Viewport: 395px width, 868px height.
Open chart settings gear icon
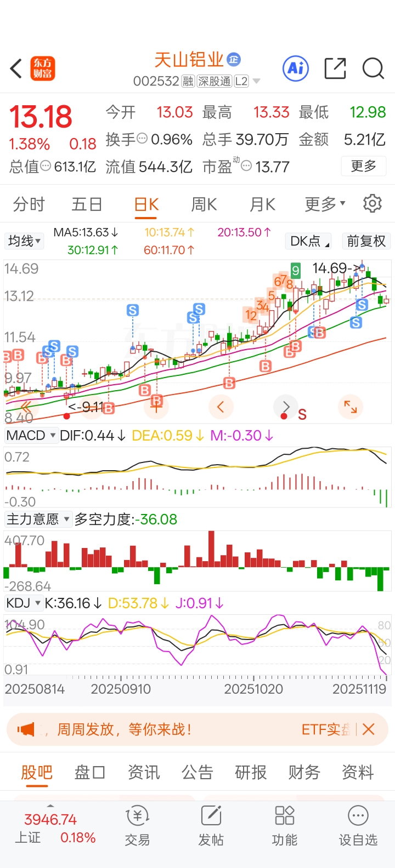pyautogui.click(x=373, y=203)
